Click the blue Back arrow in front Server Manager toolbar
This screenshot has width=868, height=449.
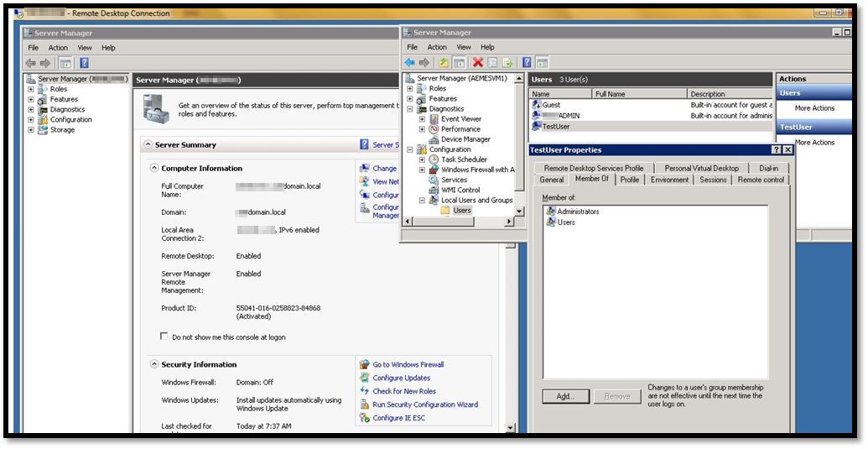click(409, 63)
